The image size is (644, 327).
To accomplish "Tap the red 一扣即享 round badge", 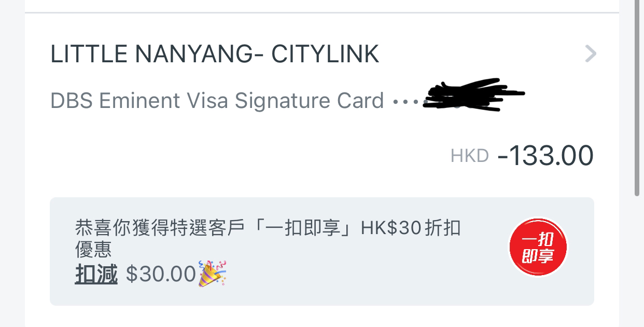I will pyautogui.click(x=538, y=248).
